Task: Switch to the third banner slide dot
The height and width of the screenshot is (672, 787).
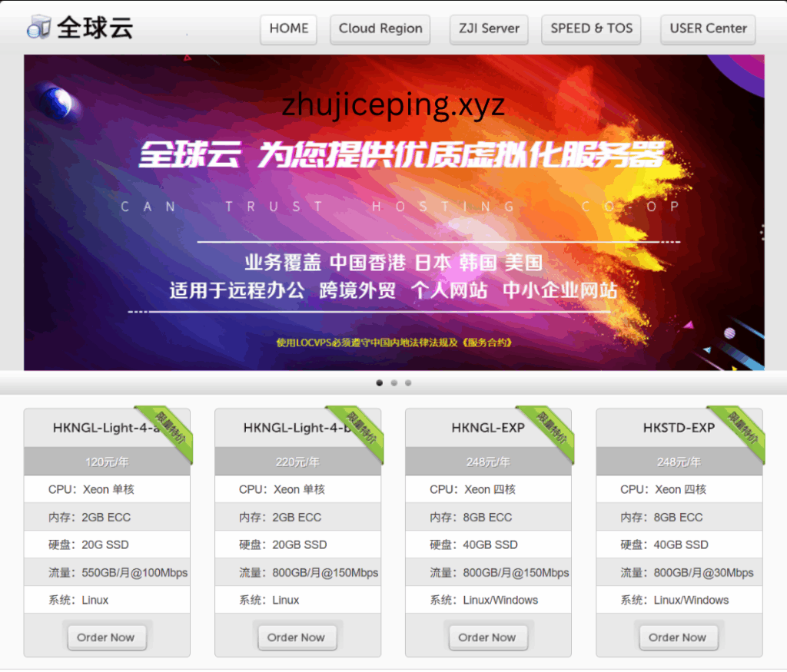Action: point(408,383)
